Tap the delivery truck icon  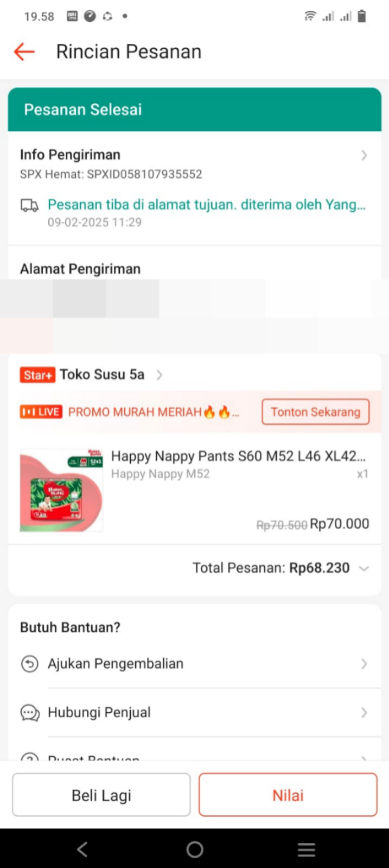tap(30, 205)
